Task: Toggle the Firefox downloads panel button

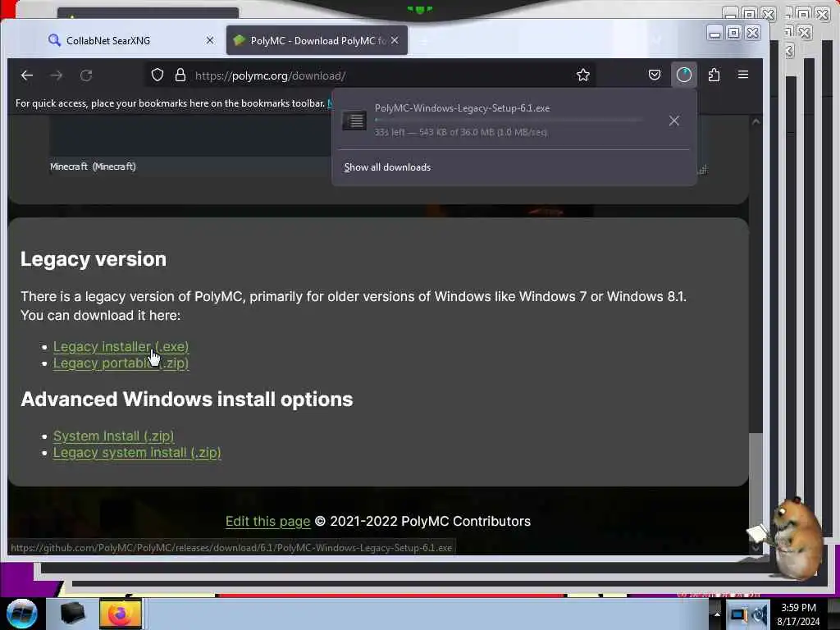Action: coord(684,75)
